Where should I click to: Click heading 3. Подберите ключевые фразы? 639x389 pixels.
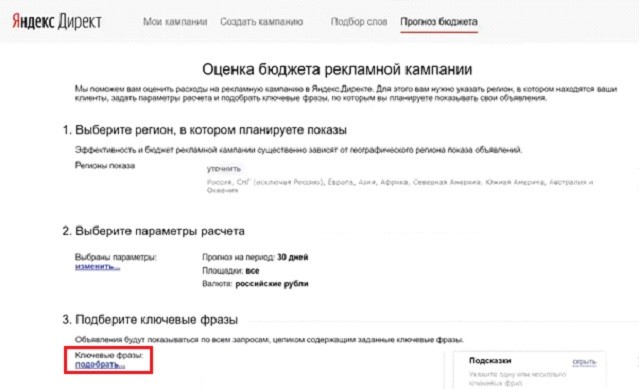click(x=150, y=320)
